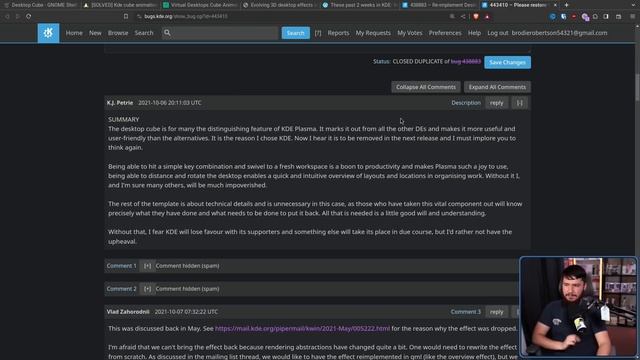Click the KDE logo in the header

point(48,33)
